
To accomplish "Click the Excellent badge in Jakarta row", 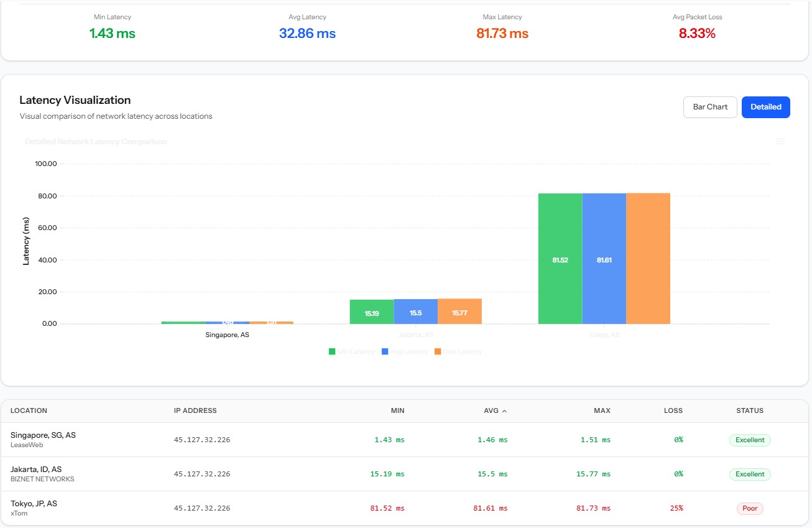I will (x=750, y=474).
